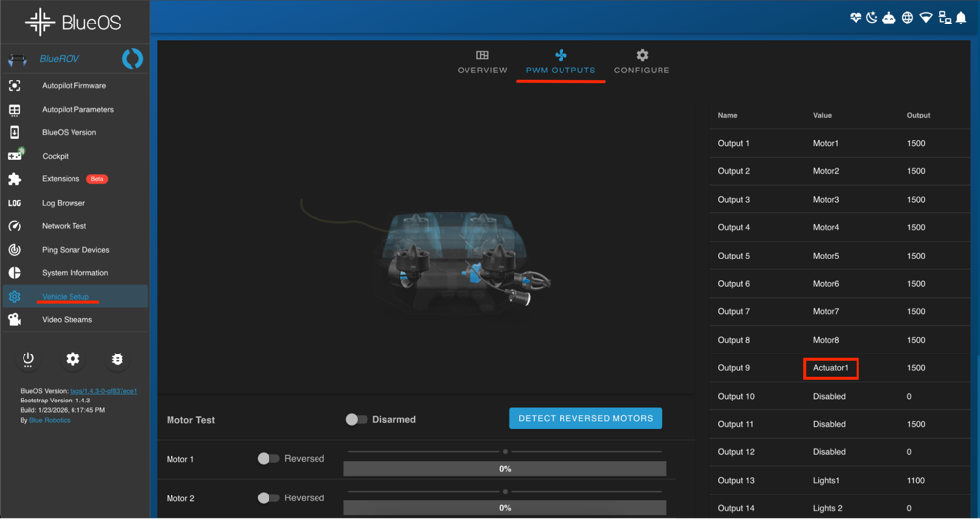Open the Wi-Fi network icon
The height and width of the screenshot is (519, 980).
(x=925, y=18)
